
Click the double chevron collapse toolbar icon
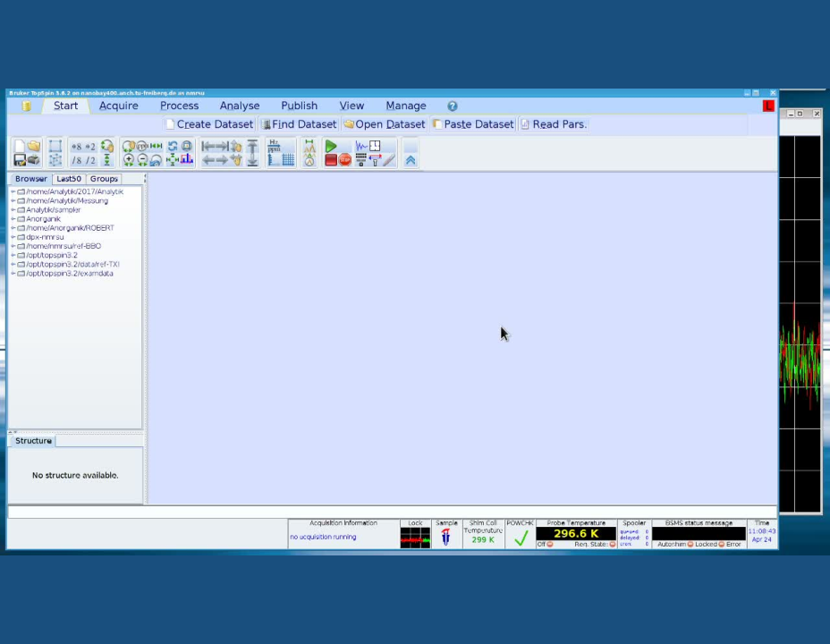click(411, 160)
